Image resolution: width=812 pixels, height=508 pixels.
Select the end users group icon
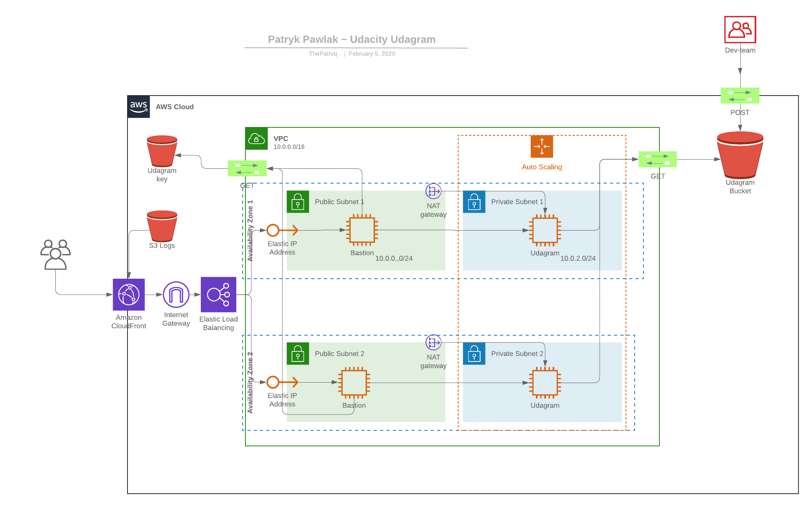point(55,255)
